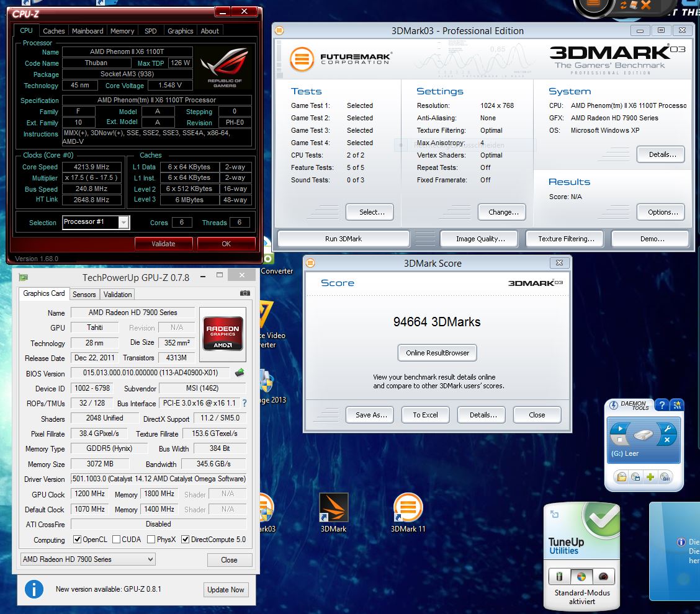Click Options... button in 3DMark03
The height and width of the screenshot is (614, 700).
pyautogui.click(x=661, y=212)
